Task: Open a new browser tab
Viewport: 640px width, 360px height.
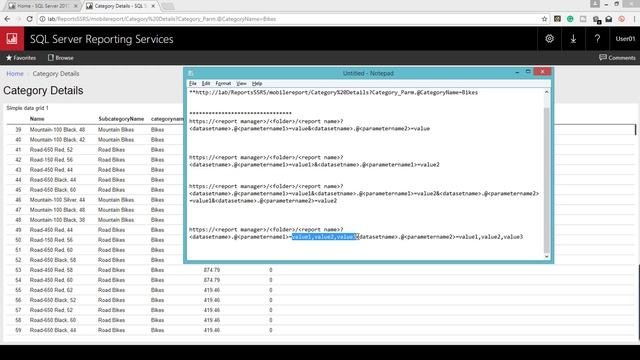Action: coord(167,6)
